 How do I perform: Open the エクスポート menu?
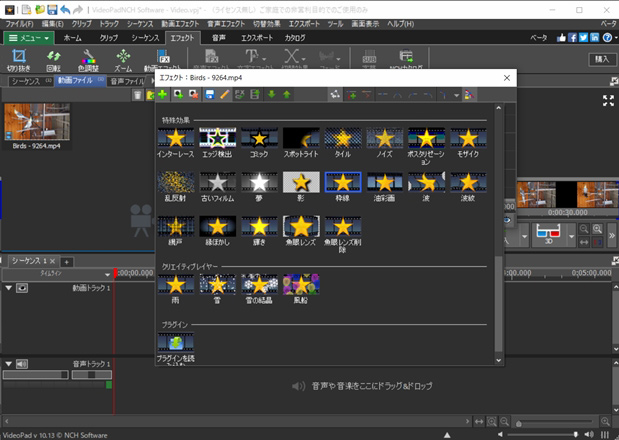[304, 24]
